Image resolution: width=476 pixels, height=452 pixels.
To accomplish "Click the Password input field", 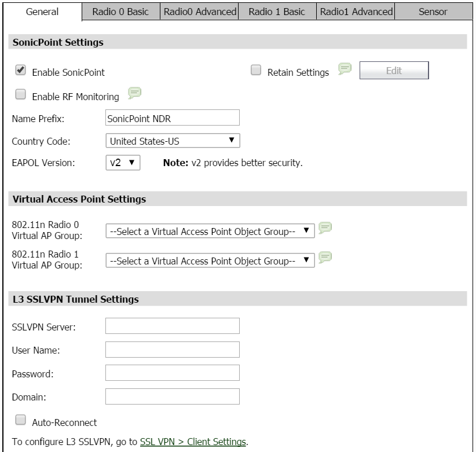I will click(173, 373).
